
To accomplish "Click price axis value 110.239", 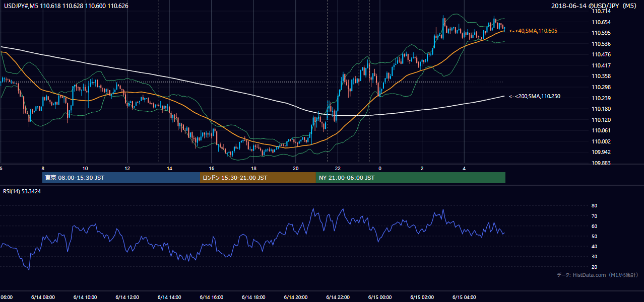I will [x=601, y=98].
